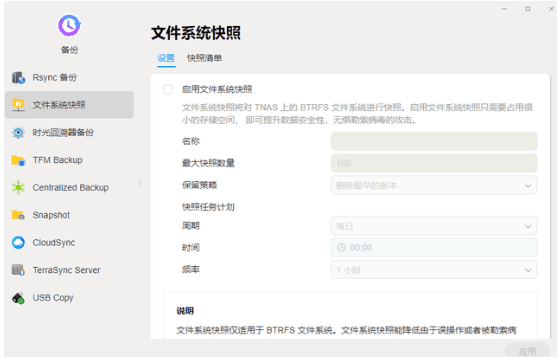Screen dimensions: 559x364
Task: Expand the 保留策略 dropdown
Action: point(434,185)
